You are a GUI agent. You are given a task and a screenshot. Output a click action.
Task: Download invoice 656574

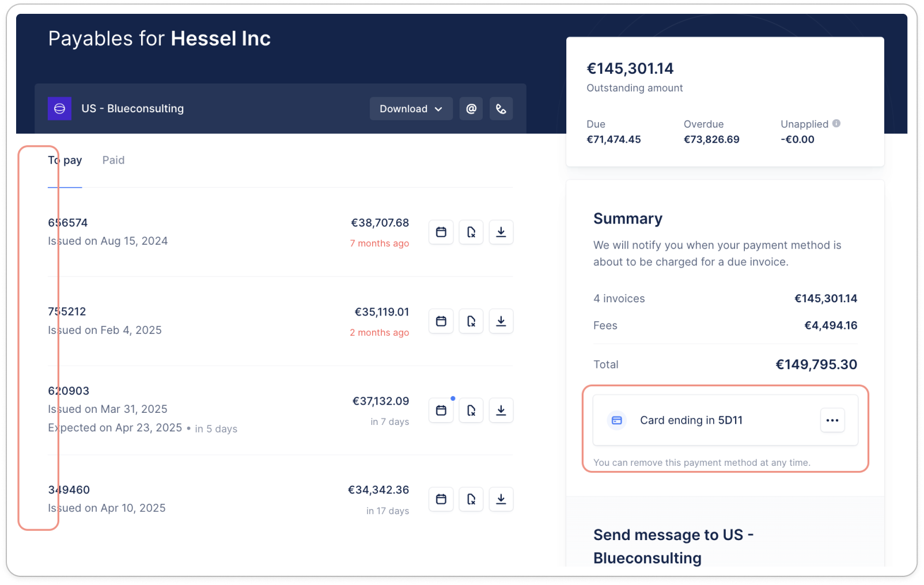click(x=501, y=232)
